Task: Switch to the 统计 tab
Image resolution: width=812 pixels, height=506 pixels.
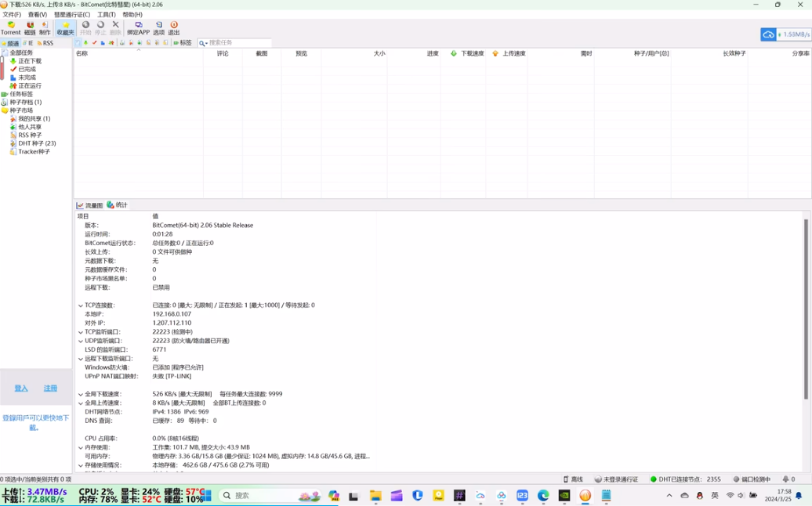Action: [x=118, y=205]
